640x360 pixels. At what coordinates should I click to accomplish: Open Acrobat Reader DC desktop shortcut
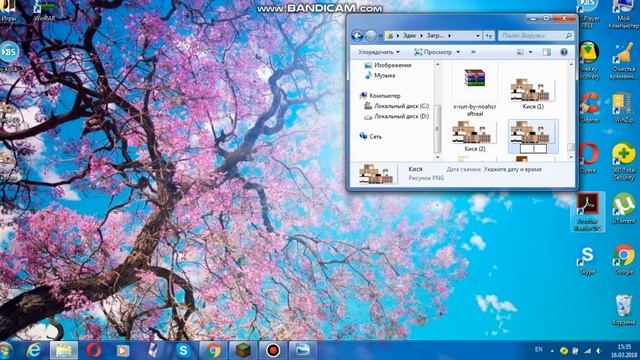587,212
